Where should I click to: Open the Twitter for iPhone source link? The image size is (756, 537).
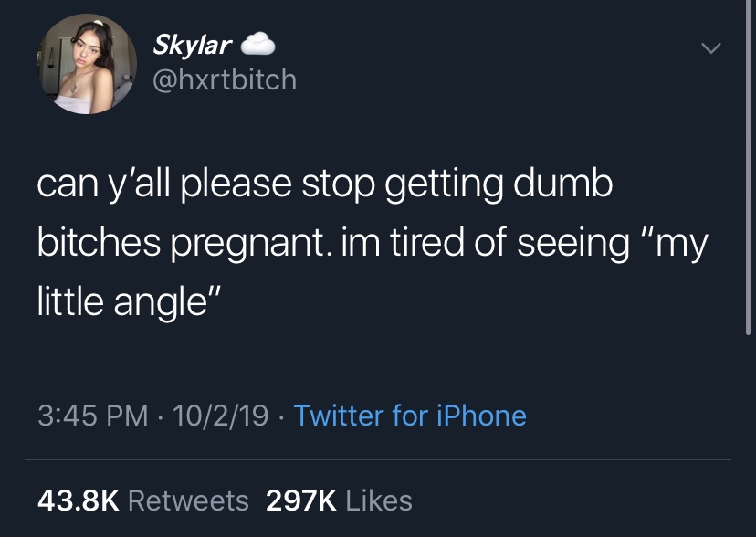pyautogui.click(x=410, y=416)
